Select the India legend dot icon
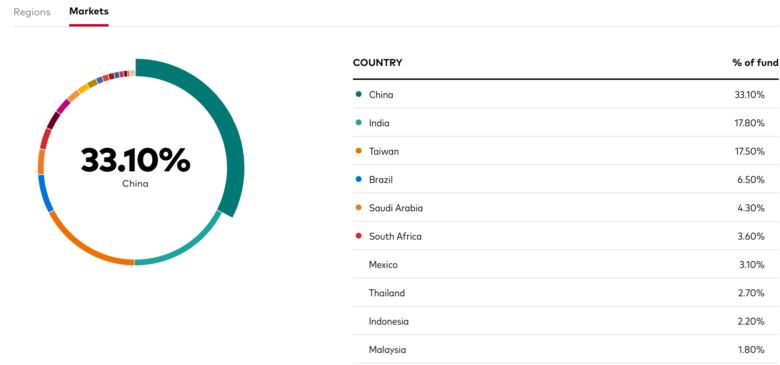This screenshot has height=365, width=780. point(358,123)
